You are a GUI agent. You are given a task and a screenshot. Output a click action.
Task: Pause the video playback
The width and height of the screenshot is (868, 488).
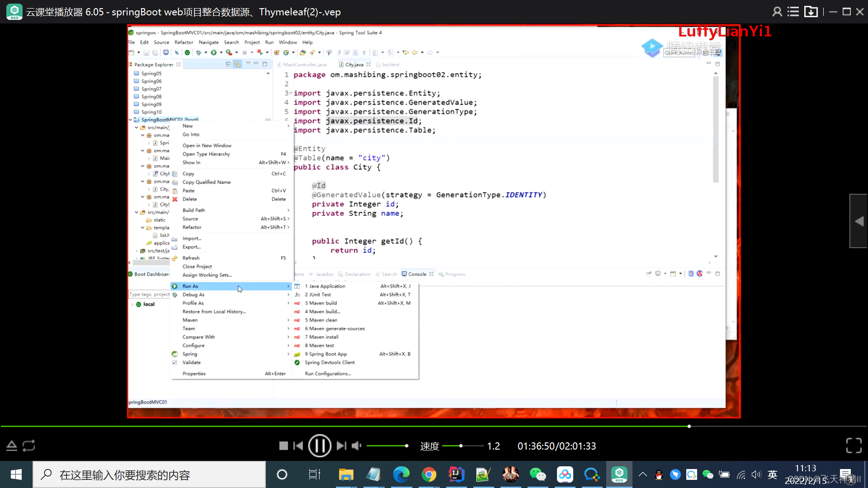(x=320, y=446)
